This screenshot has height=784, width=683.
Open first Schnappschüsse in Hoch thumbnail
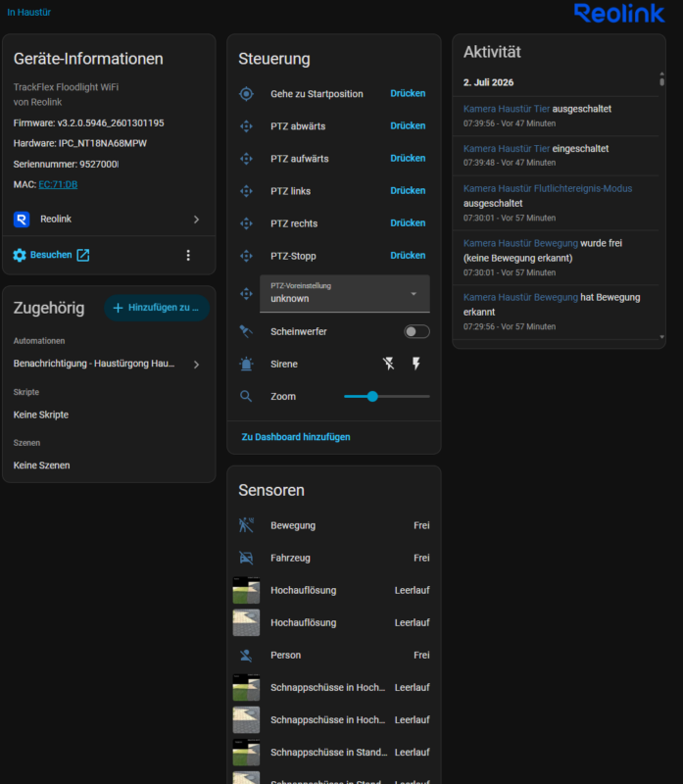pos(246,688)
